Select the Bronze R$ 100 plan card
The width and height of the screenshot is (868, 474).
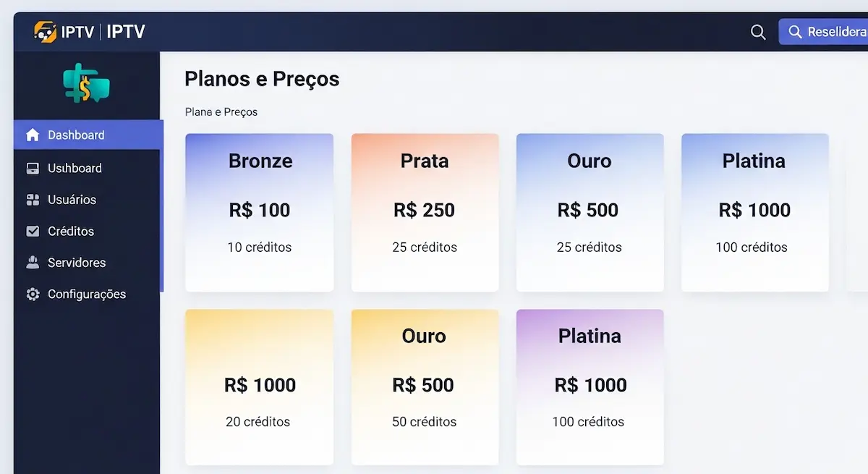pyautogui.click(x=259, y=212)
